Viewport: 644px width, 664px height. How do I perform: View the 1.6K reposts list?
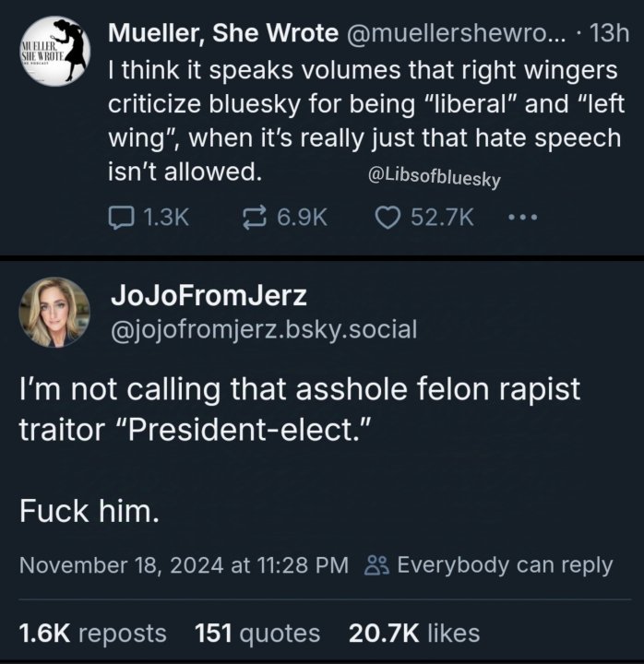click(93, 633)
